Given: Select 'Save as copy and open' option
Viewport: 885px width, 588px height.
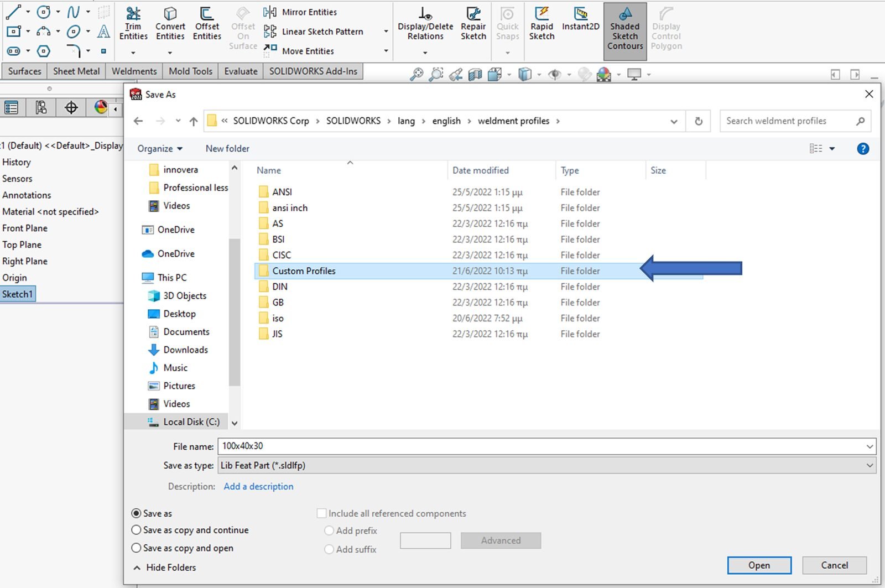Looking at the screenshot, I should 136,548.
